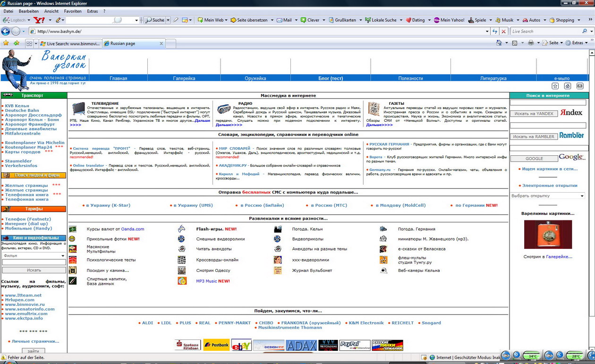The image size is (595, 364).
Task: Click the eBay logo
Action: coord(241,345)
